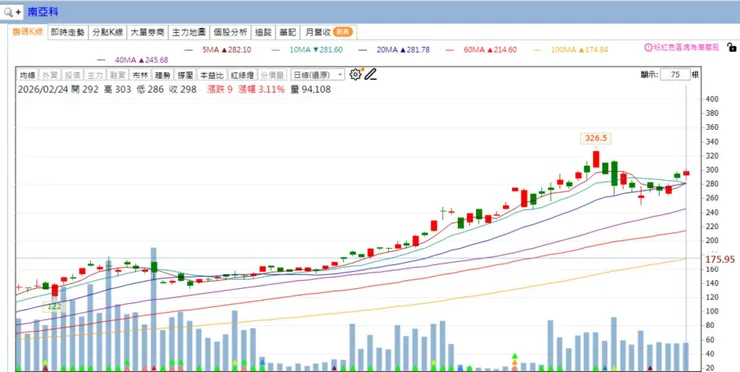
Task: Open the 追蹤 tab
Action: coord(263,33)
